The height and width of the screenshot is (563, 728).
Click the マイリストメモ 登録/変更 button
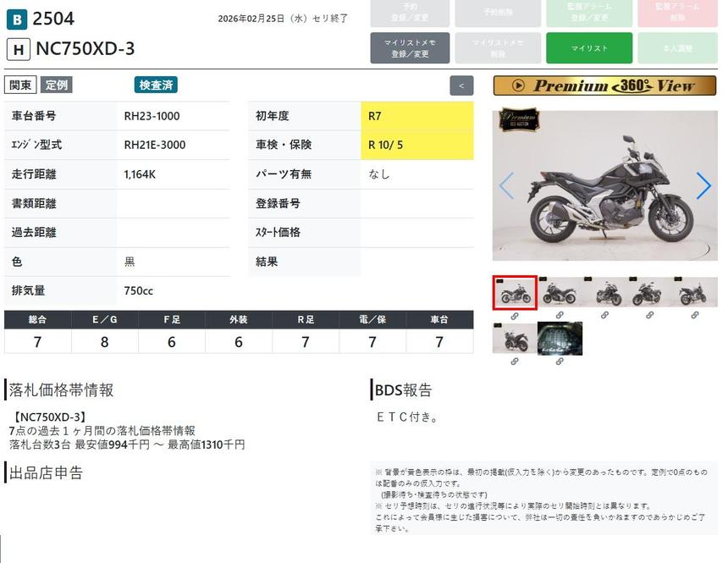[x=410, y=48]
